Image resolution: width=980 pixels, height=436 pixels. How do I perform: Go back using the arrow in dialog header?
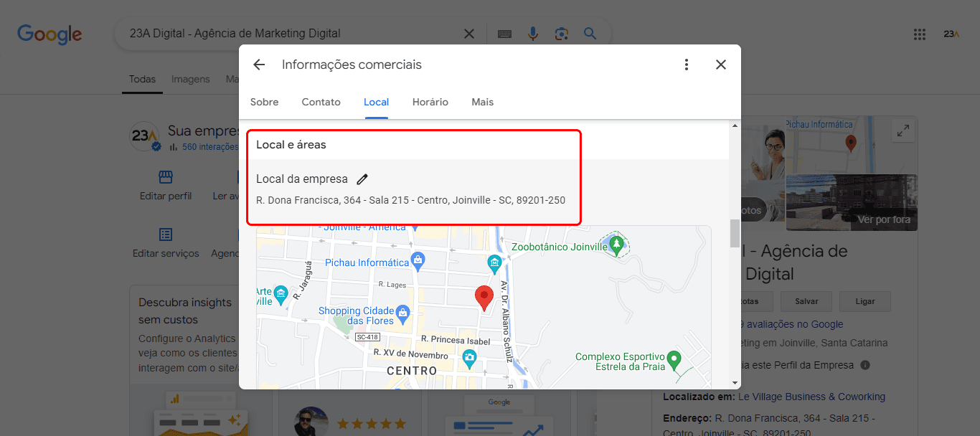[x=259, y=65]
